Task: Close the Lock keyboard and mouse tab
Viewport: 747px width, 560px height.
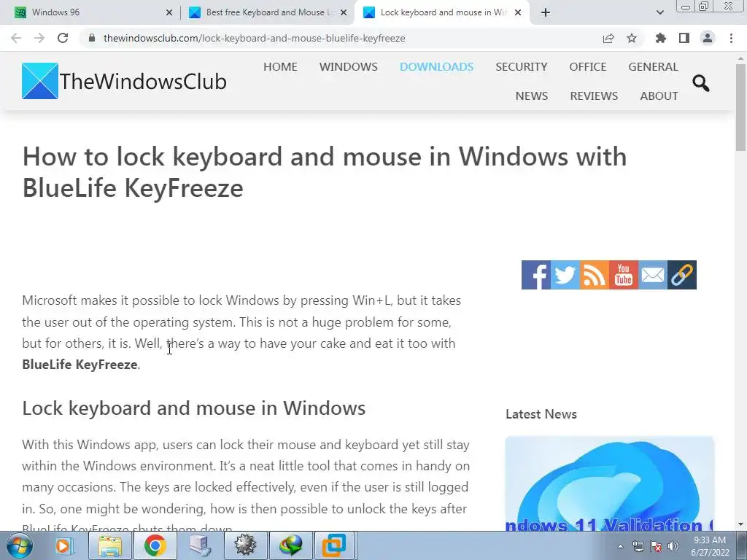Action: pyautogui.click(x=518, y=12)
